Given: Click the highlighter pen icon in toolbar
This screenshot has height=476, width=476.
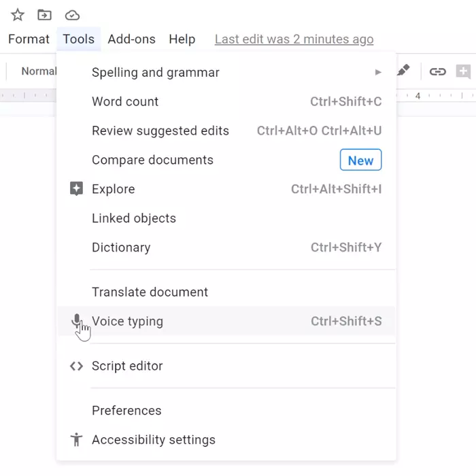Looking at the screenshot, I should (x=403, y=70).
